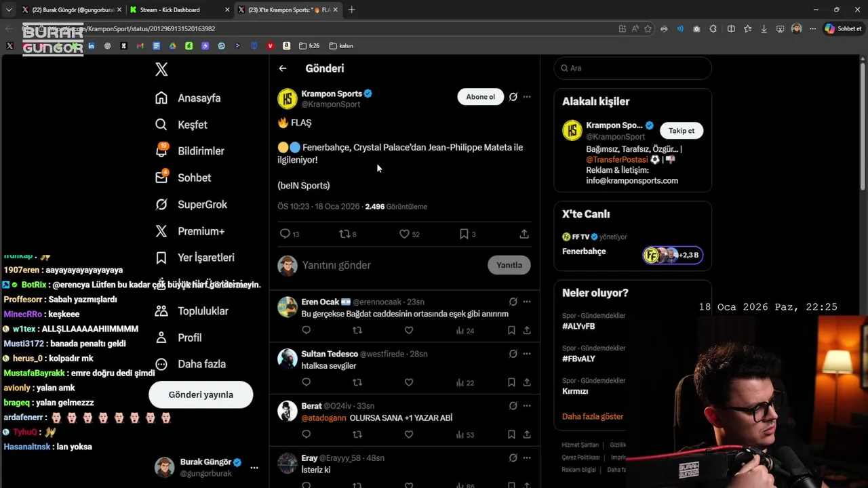Screen dimensions: 868x488
Task: Open more options on Eren Ocak's reply
Action: pos(527,302)
